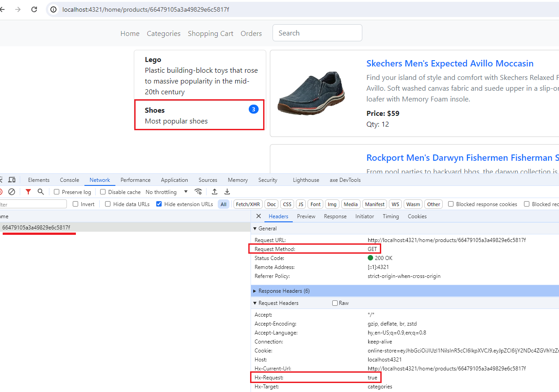Viewport: 559px width, 392px height.
Task: Filter requests by WS type
Action: 395,204
